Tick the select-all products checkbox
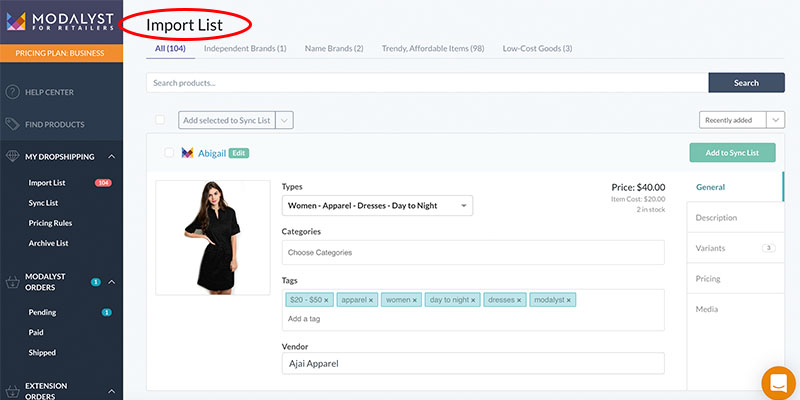The width and height of the screenshot is (800, 400). tap(160, 120)
